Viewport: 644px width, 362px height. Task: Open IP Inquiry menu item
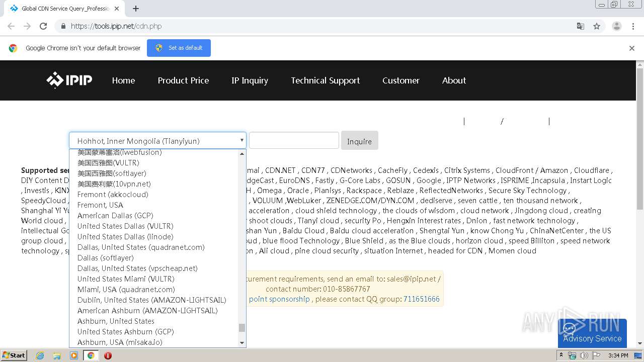pyautogui.click(x=250, y=80)
